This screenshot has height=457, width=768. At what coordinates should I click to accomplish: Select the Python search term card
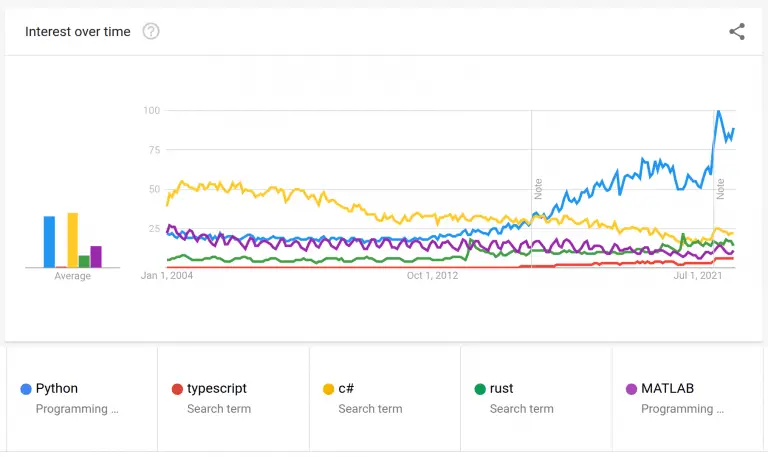coord(81,398)
